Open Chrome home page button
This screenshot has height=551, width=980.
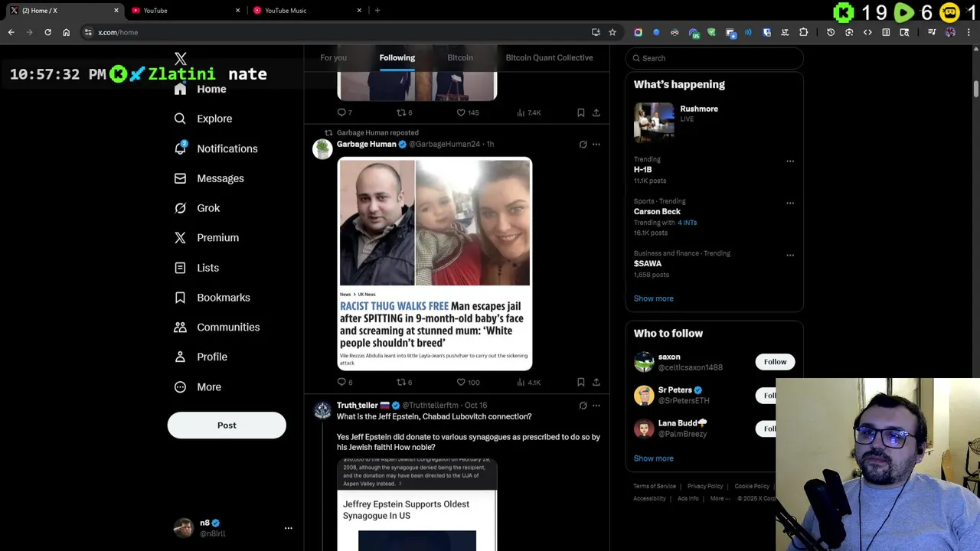(x=66, y=32)
